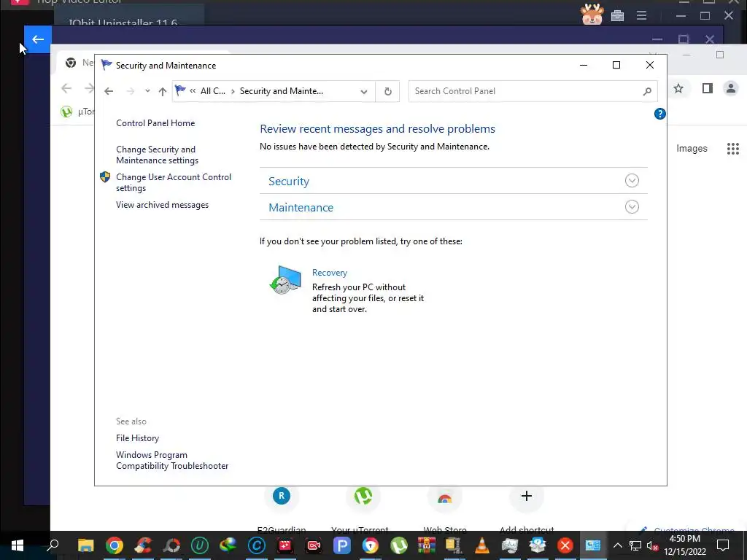Screen dimensions: 747x560
Task: Open the green uTorrent taskbar icon
Action: click(399, 545)
